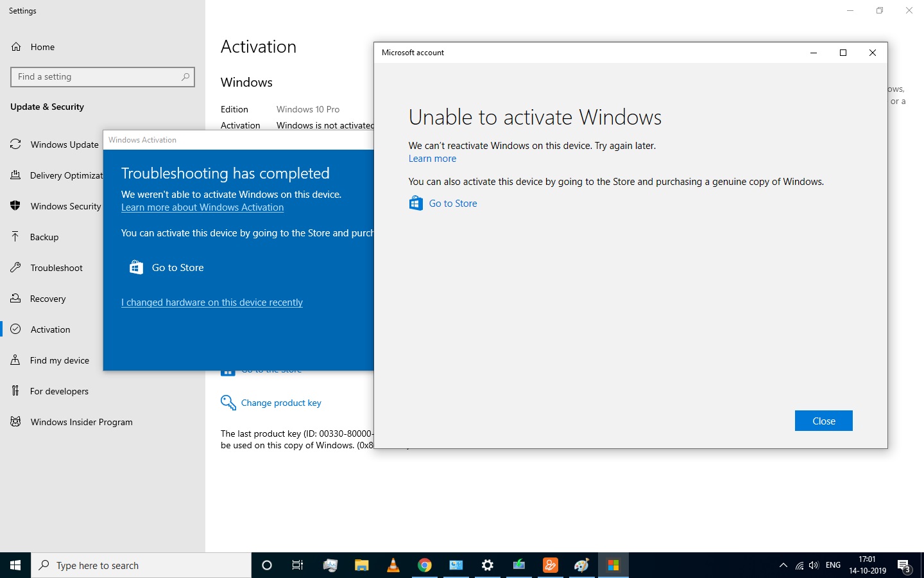Minimize the Microsoft account dialog
This screenshot has width=924, height=578.
[x=814, y=53]
